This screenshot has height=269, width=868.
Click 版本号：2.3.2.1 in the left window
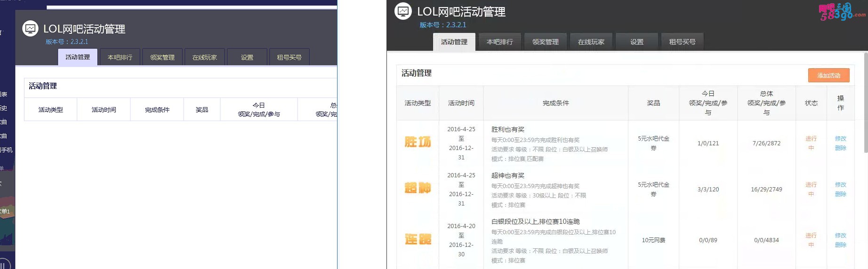point(67,41)
